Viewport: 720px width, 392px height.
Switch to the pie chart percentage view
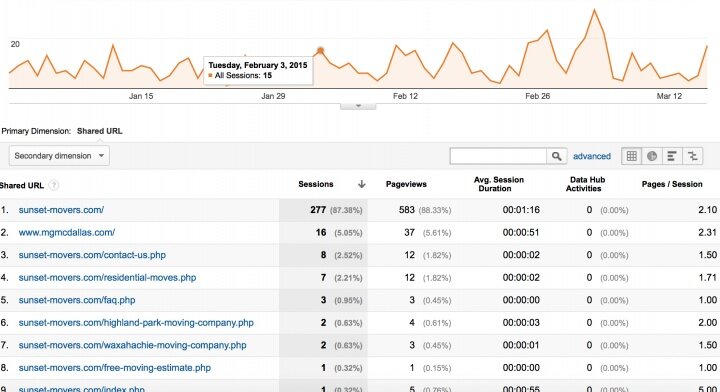(x=652, y=156)
